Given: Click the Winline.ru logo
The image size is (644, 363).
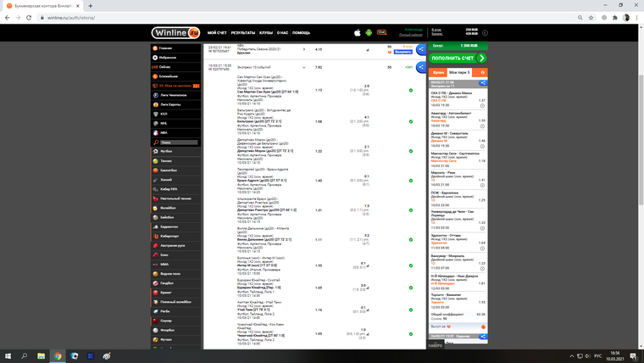Looking at the screenshot, I should click(175, 33).
